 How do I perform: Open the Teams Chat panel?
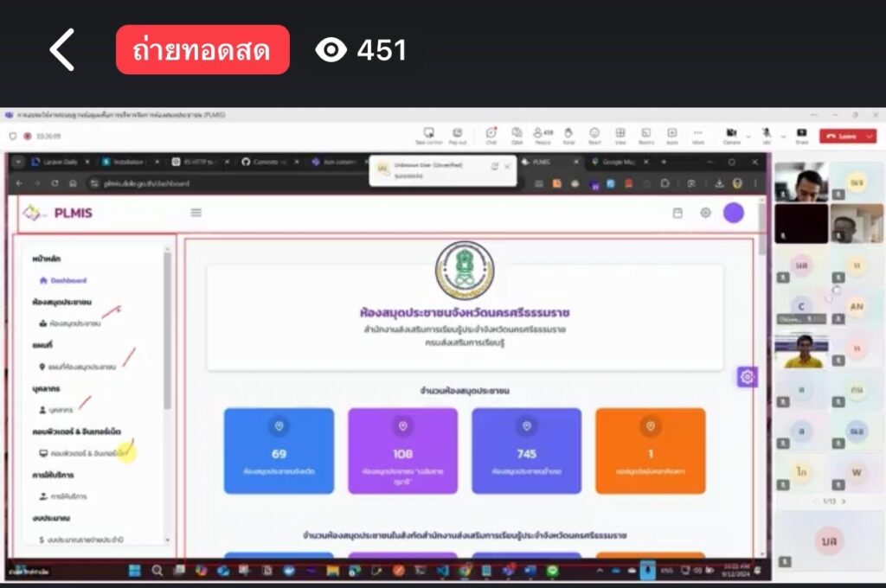(x=491, y=135)
